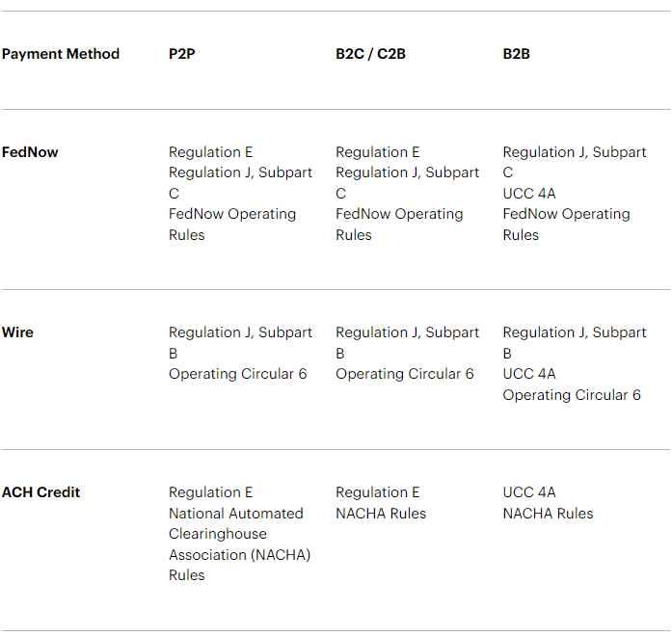Click "Operating Circular 6" in Wire P2P cell
This screenshot has height=636, width=672.
(x=237, y=374)
